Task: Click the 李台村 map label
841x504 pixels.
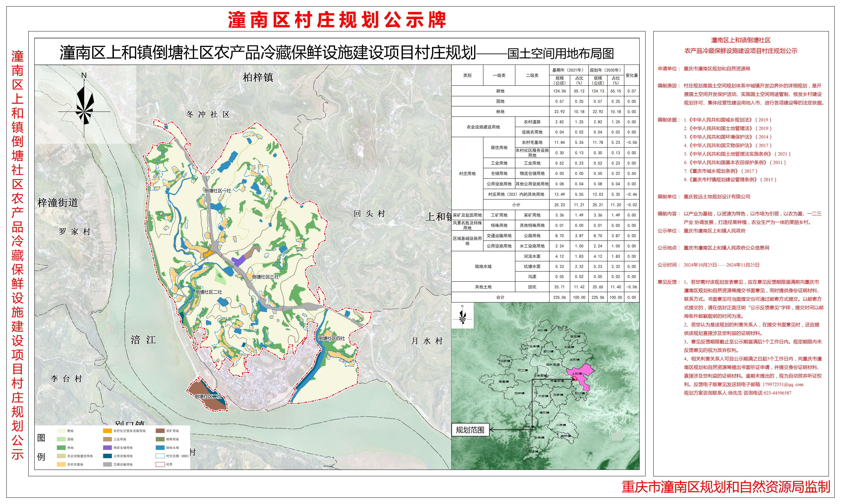Action: point(66,379)
